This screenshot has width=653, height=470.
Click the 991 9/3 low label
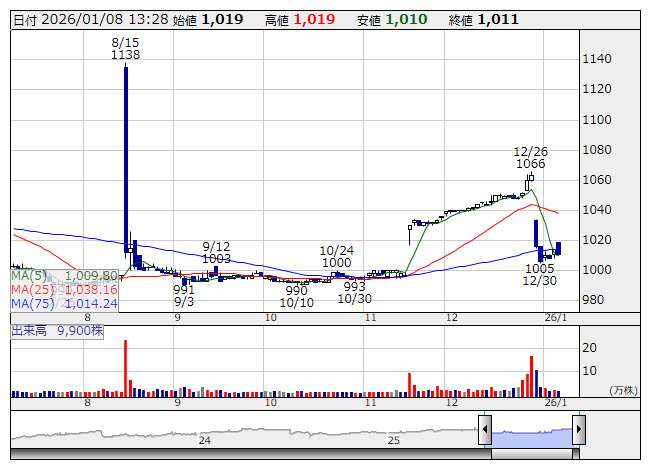click(184, 296)
